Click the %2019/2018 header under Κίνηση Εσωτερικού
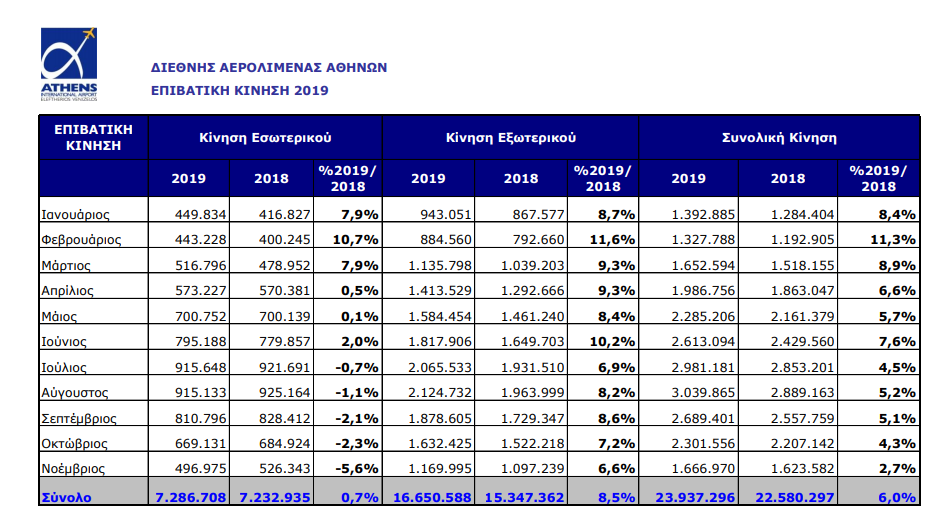This screenshot has width=948, height=513. pyautogui.click(x=347, y=178)
